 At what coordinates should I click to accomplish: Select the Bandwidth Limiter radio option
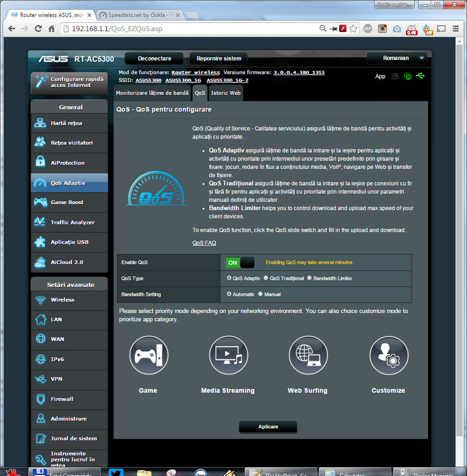[309, 278]
